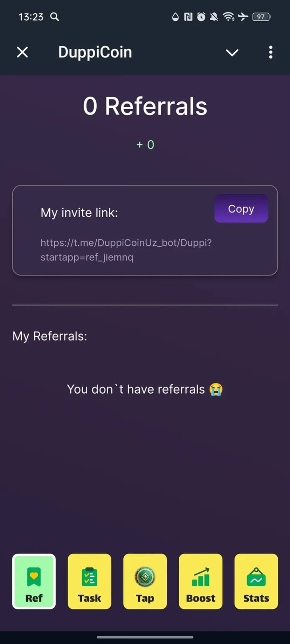Screen dimensions: 290x644
Task: Close the DuppiCoin mini app
Action: 22,52
